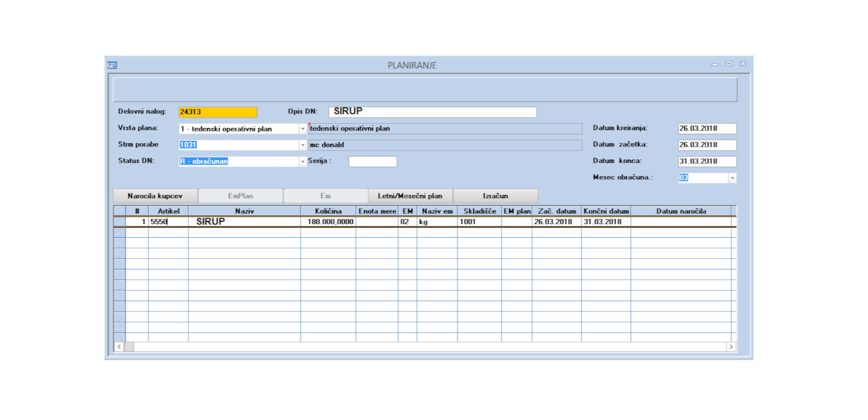Select the Artikel cell 5550
Image resolution: width=868 pixels, height=420 pixels.
168,222
